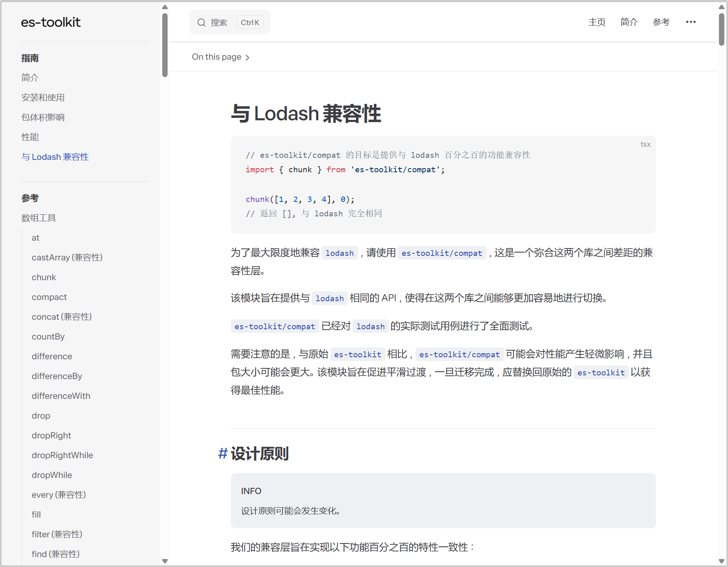Click main page scrollbar down arrow
This screenshot has width=728, height=567.
[x=721, y=561]
